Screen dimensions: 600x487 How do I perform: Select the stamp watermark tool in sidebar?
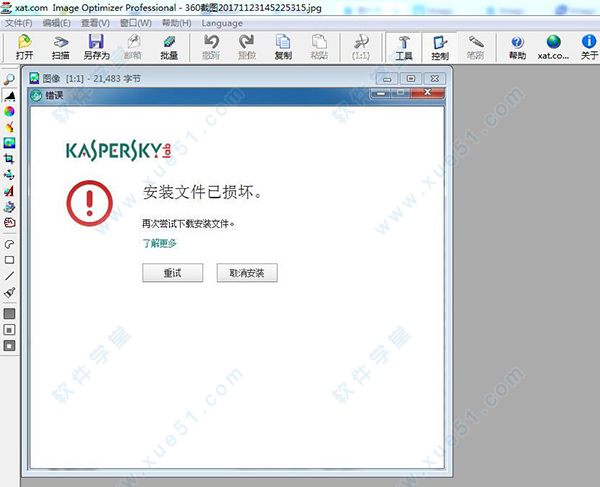coord(9,207)
